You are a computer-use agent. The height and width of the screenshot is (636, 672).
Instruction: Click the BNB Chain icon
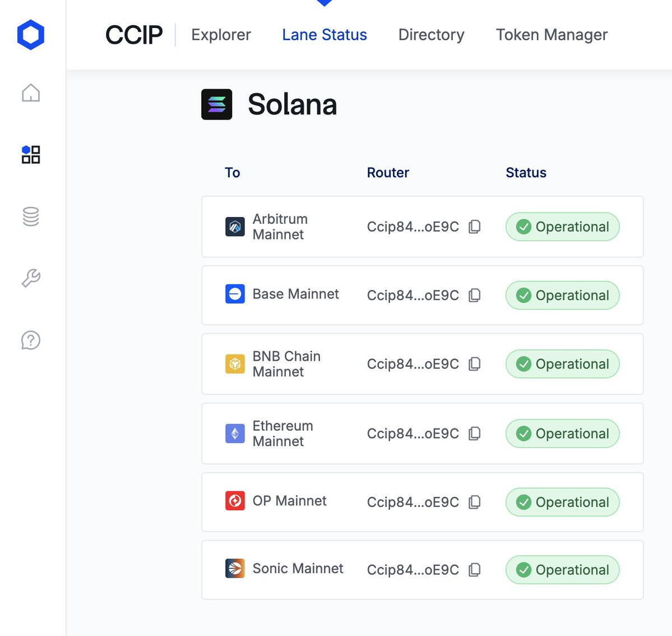pyautogui.click(x=235, y=363)
